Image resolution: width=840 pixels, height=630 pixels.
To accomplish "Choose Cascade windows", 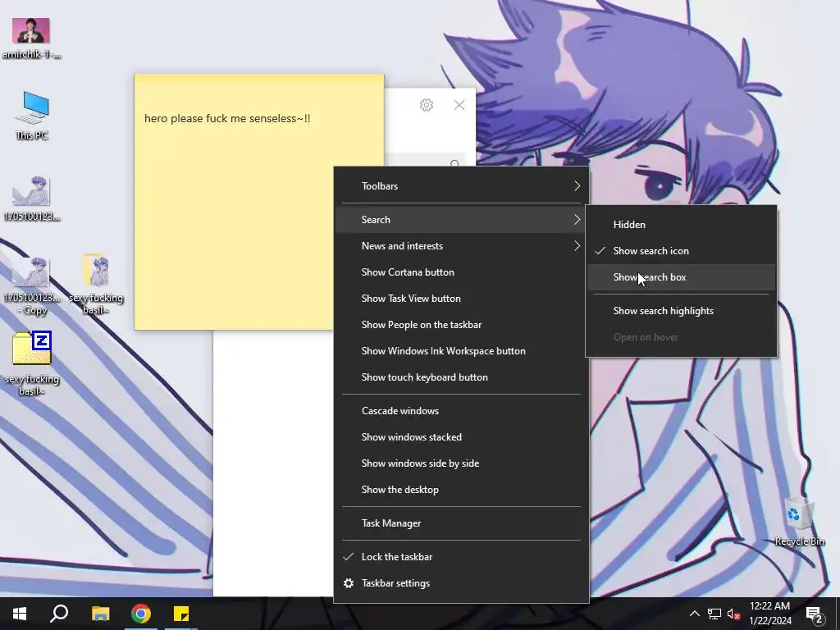I will point(461,411).
